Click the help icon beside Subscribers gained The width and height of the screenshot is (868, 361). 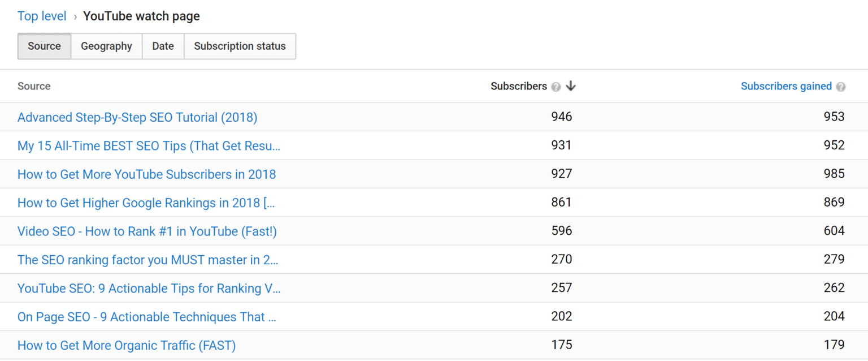coord(841,87)
